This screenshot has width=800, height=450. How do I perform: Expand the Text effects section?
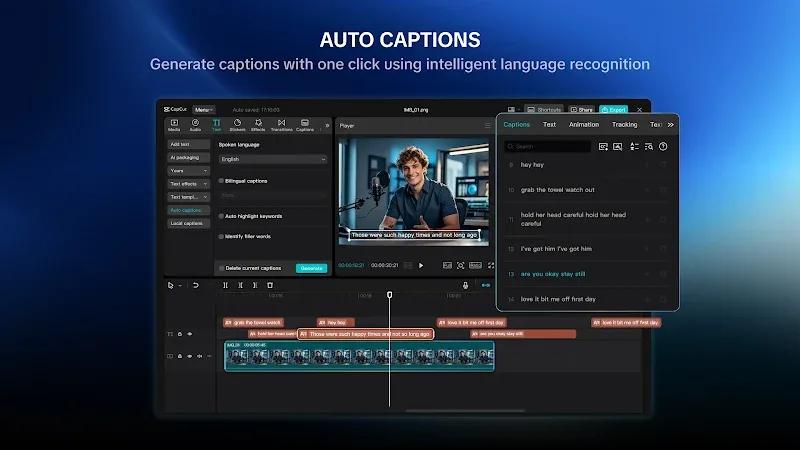point(188,184)
